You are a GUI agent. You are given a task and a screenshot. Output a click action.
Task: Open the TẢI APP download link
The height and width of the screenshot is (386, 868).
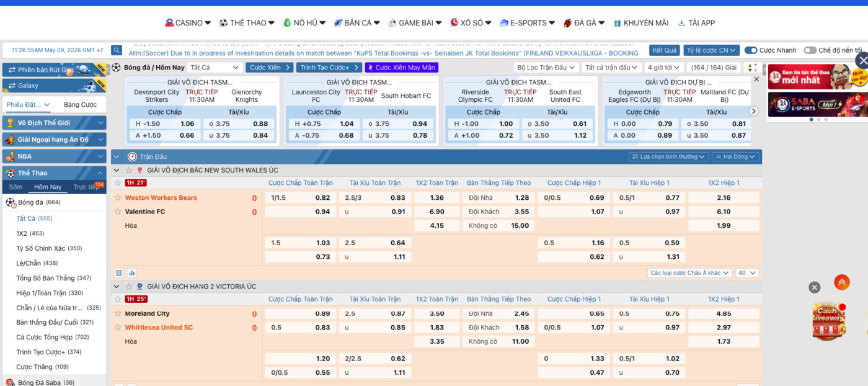click(x=696, y=23)
